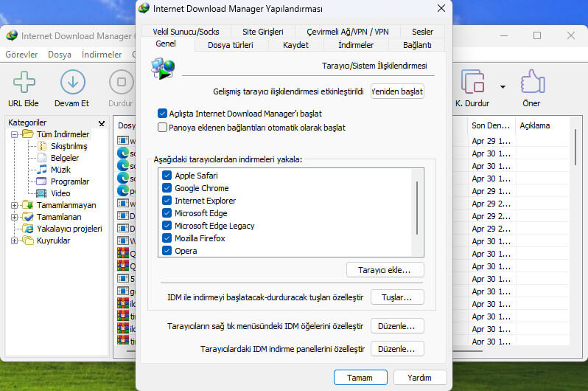588x391 pixels.
Task: Select the Vekil Sunucu/Socks tab
Action: click(x=186, y=32)
